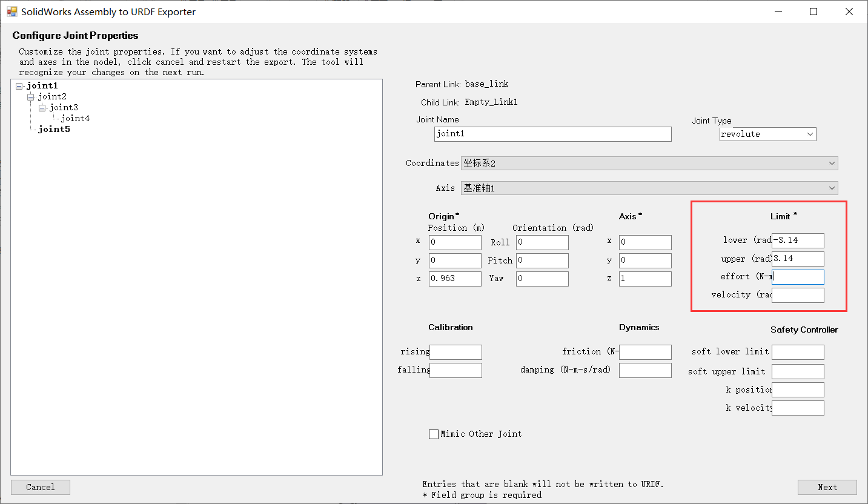This screenshot has width=868, height=504.
Task: Collapse the joint3 tree node
Action: click(42, 108)
